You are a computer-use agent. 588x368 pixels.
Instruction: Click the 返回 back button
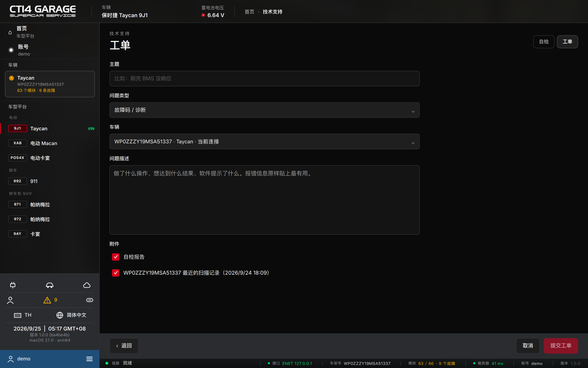124,346
